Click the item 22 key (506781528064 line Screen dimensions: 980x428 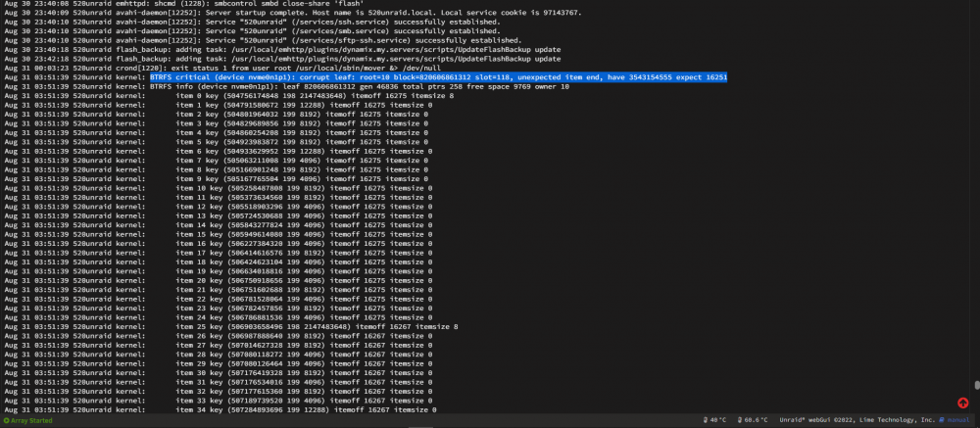click(x=219, y=300)
